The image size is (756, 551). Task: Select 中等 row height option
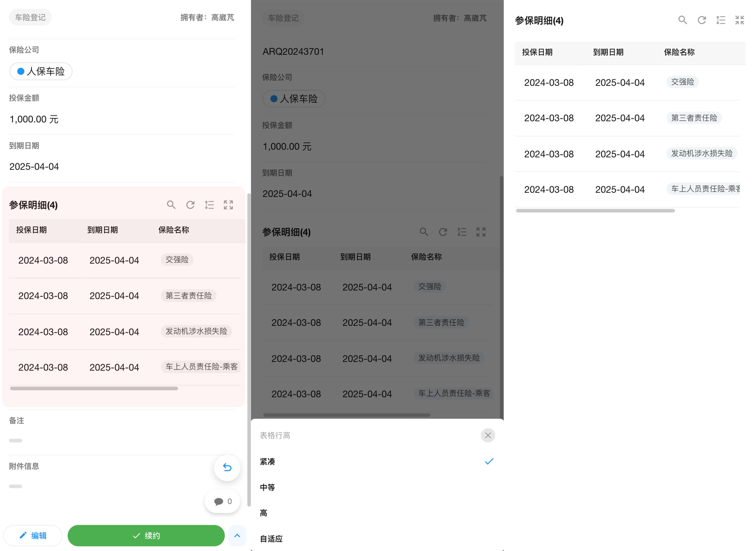pos(377,487)
